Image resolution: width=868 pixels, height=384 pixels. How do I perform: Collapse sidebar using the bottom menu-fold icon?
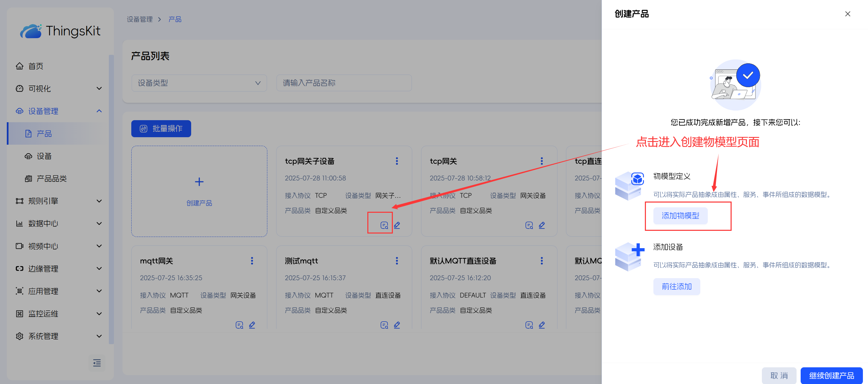97,363
